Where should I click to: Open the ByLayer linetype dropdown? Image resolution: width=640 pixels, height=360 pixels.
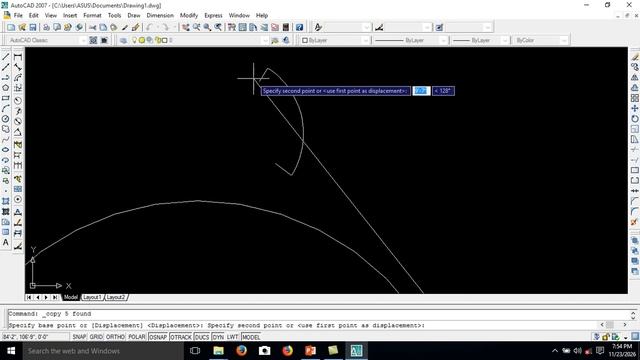(444, 40)
